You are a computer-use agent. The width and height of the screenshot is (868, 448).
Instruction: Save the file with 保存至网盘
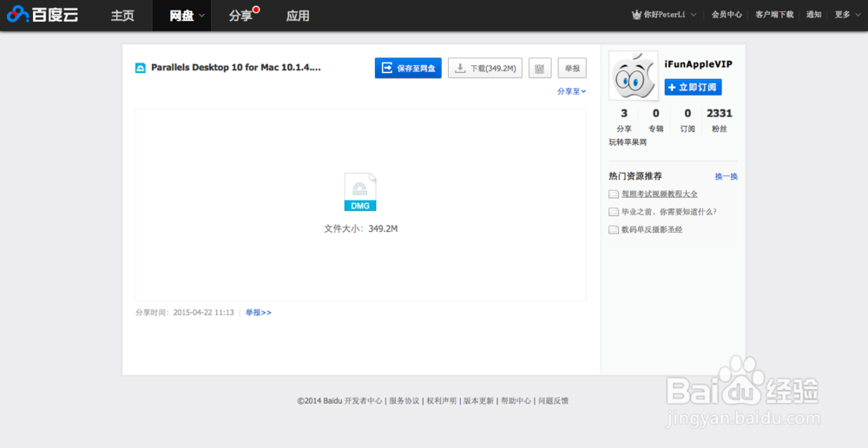coord(408,68)
